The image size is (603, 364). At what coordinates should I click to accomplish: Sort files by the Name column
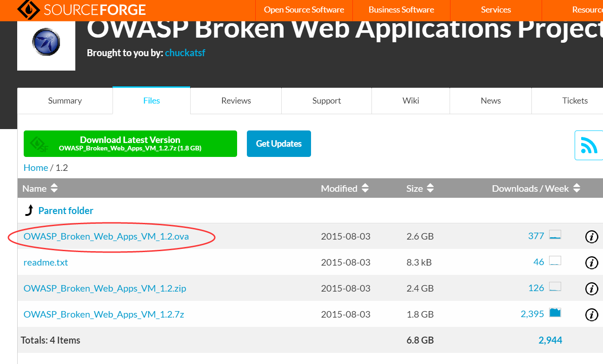click(x=53, y=188)
